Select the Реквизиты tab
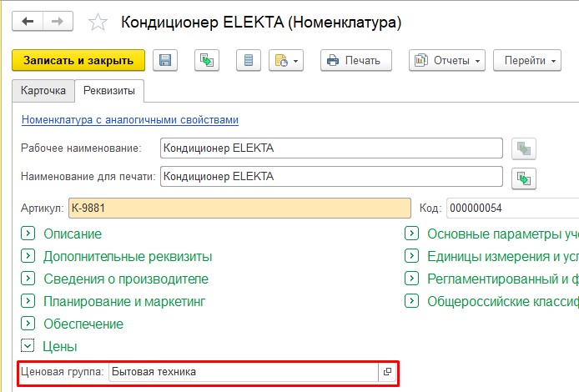 [x=109, y=91]
